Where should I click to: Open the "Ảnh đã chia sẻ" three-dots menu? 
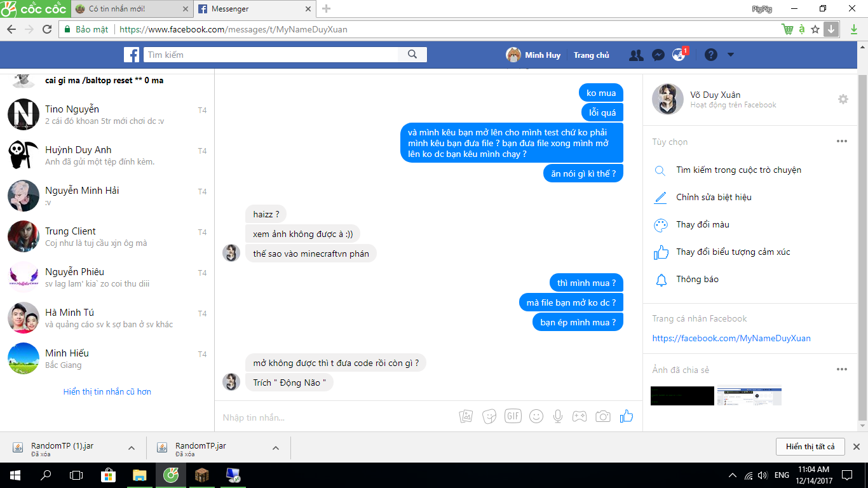pos(842,369)
